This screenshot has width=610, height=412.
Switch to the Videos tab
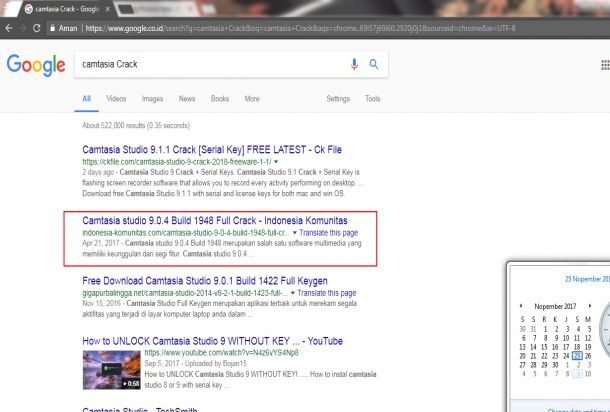pyautogui.click(x=116, y=99)
